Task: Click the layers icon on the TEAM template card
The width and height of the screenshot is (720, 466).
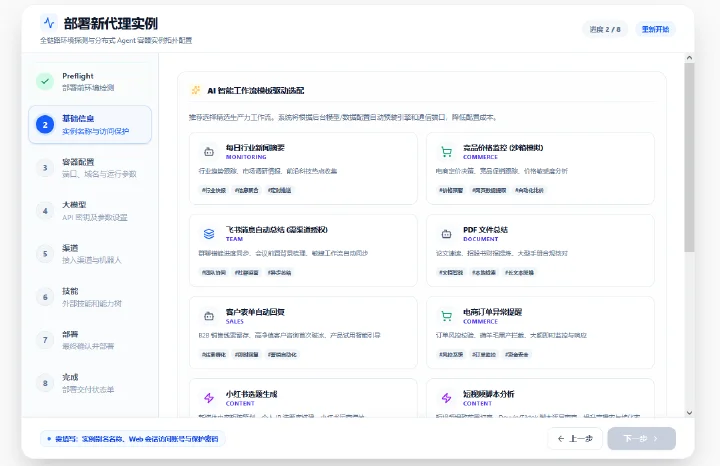Action: [209, 234]
